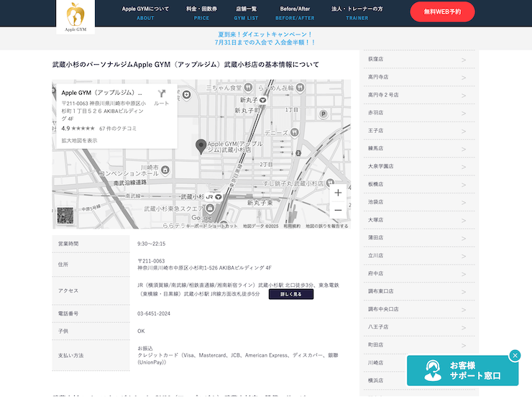The image size is (532, 399).
Task: Open the Before/After menu item
Action: pyautogui.click(x=295, y=13)
